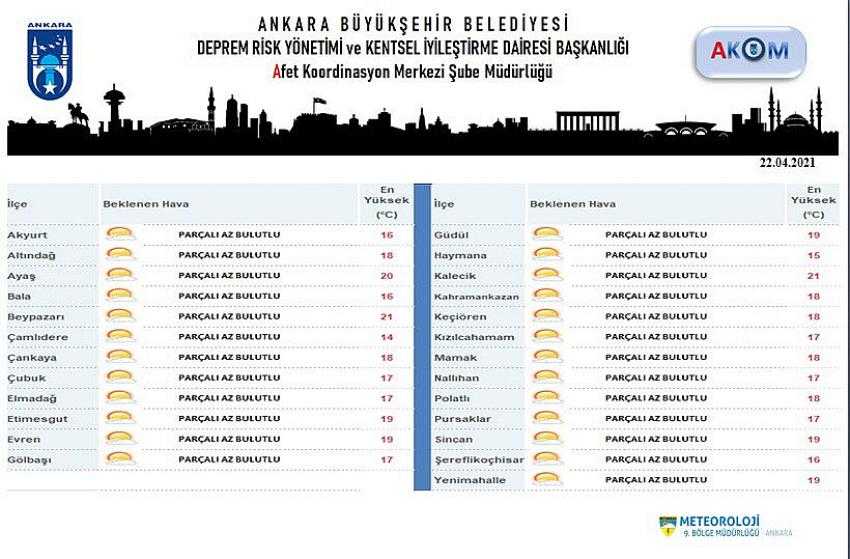This screenshot has width=850, height=559.
Task: Click the weather icon in Keçiören row
Action: tap(547, 316)
